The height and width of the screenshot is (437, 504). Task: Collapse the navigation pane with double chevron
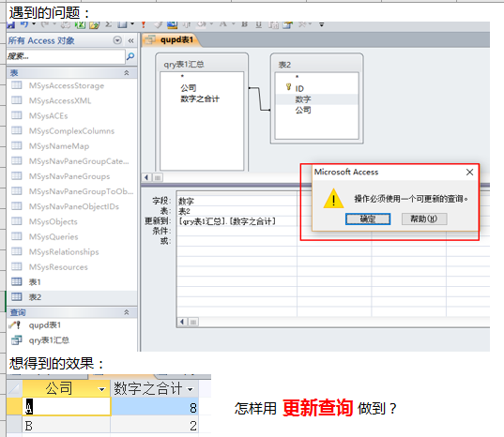tap(130, 40)
